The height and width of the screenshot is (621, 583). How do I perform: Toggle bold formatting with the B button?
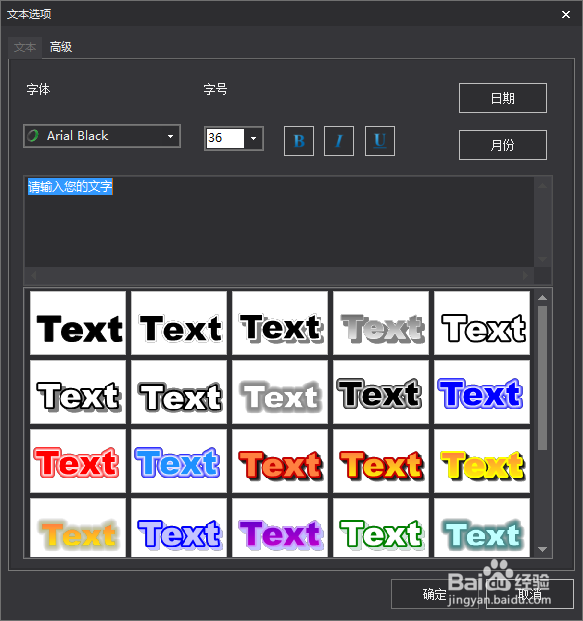tap(299, 141)
